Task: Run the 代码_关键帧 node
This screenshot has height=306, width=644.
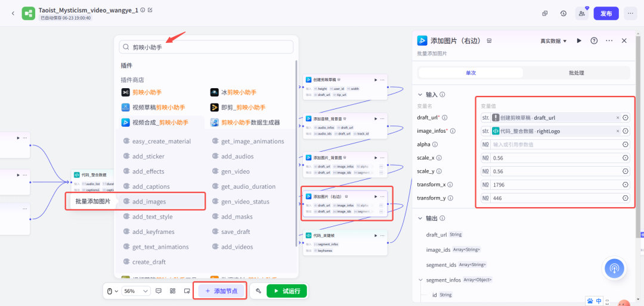Action: tap(376, 235)
